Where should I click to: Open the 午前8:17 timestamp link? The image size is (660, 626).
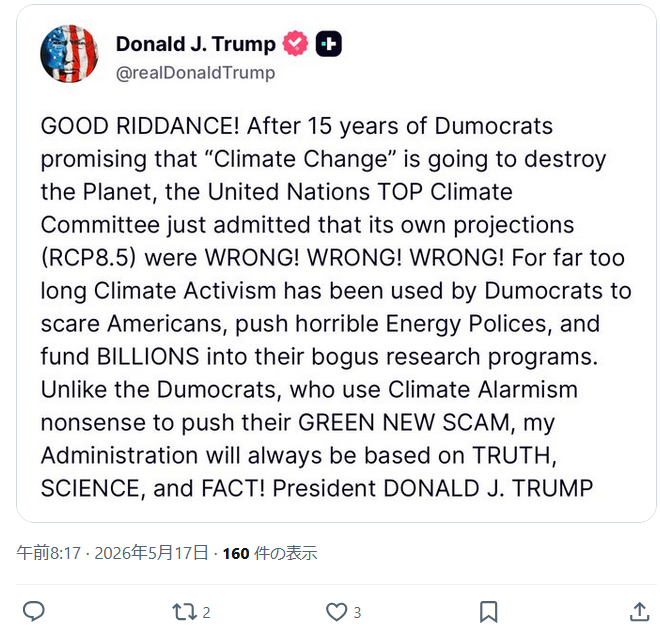click(48, 553)
